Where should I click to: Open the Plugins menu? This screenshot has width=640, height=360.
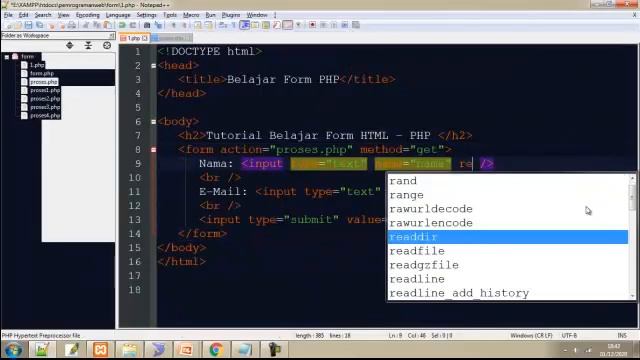click(x=231, y=15)
